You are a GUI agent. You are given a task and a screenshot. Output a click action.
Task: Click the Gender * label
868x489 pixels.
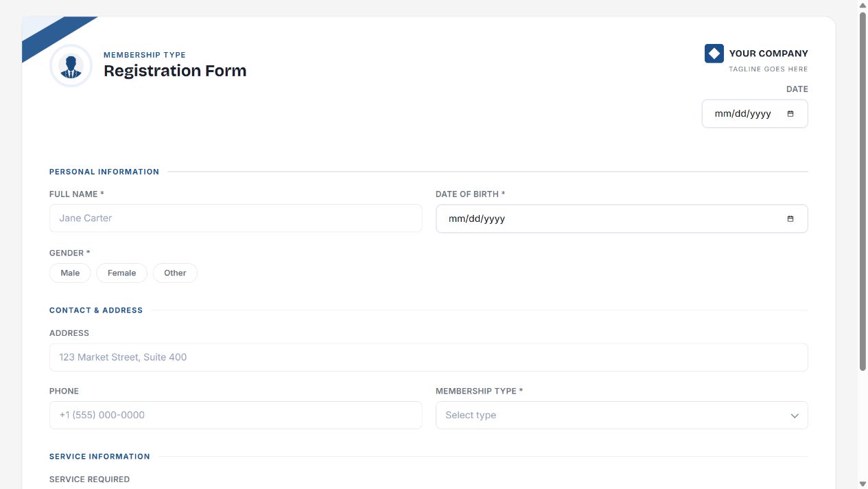[x=70, y=253]
